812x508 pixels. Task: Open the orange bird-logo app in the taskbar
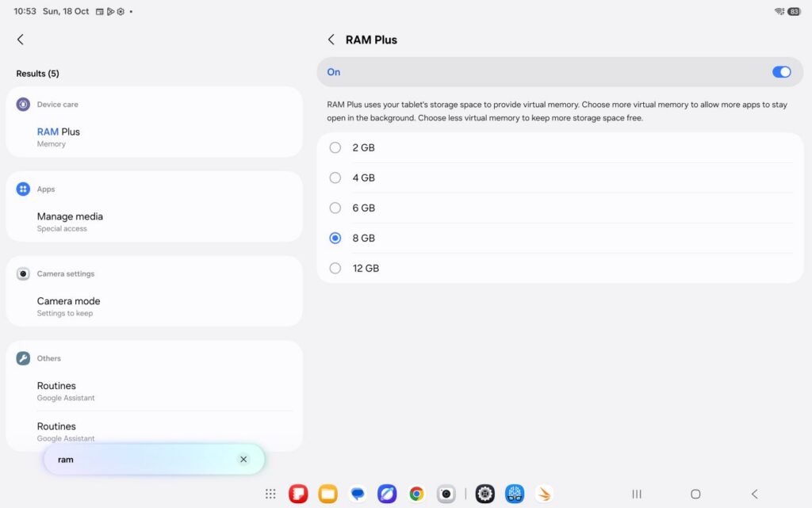(x=544, y=494)
